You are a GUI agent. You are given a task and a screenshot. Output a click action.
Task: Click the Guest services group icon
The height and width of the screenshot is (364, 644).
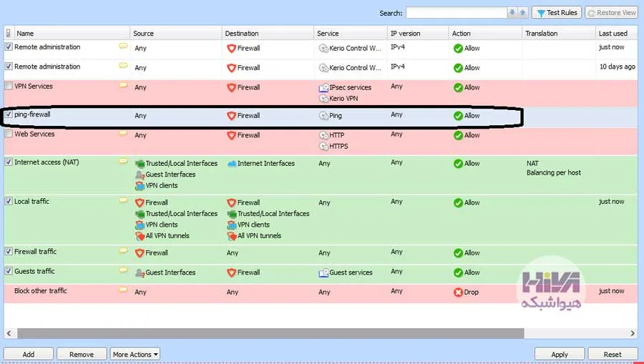click(323, 272)
